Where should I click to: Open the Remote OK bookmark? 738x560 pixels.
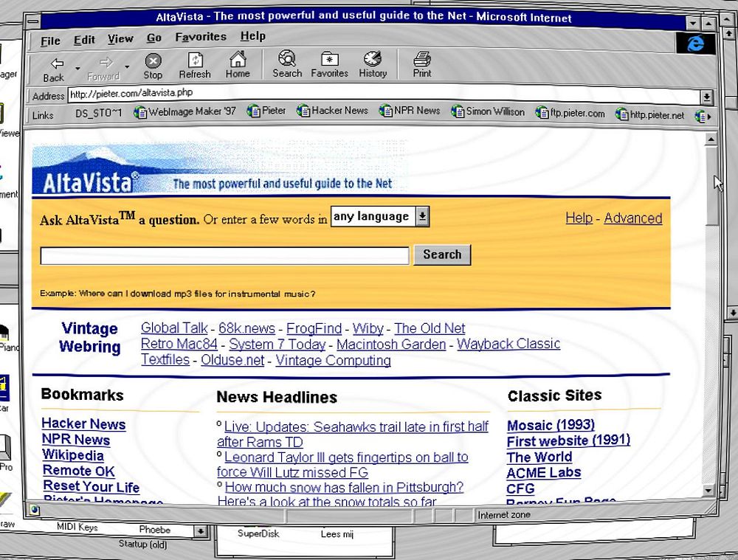[79, 471]
